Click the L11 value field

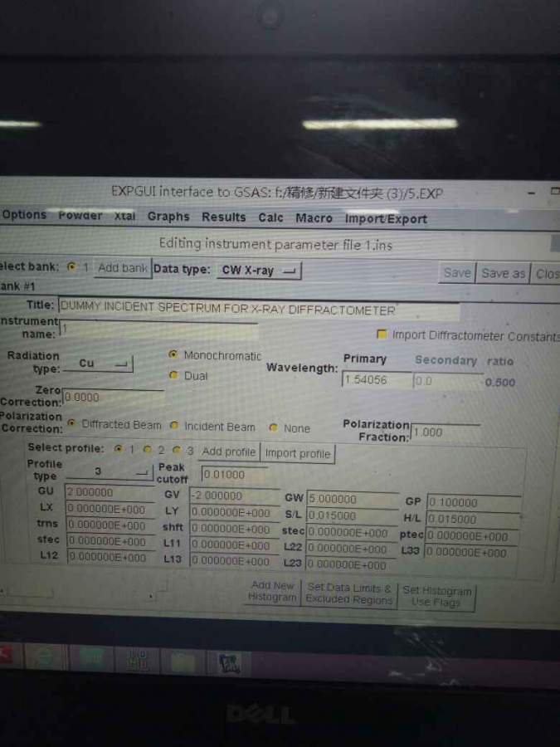click(x=236, y=545)
